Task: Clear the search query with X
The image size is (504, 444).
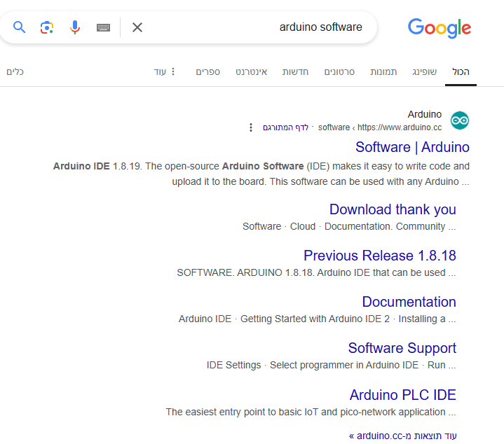Action: (x=137, y=27)
